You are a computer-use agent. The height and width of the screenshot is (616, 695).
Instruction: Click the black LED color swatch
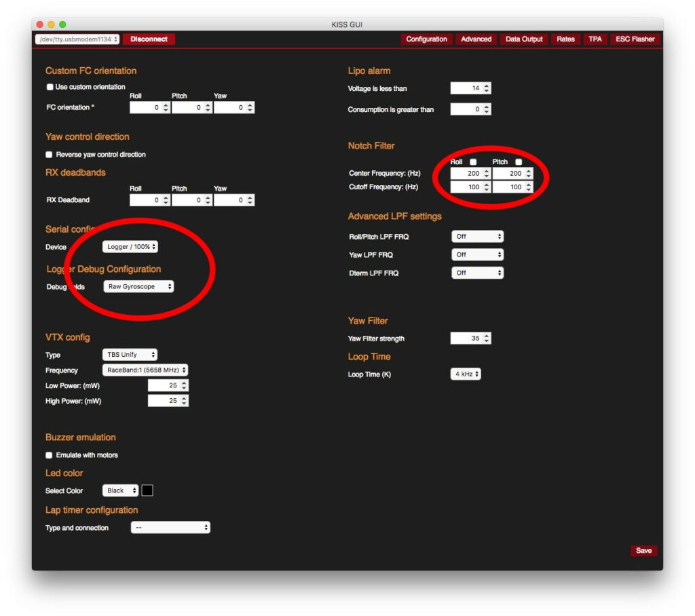click(x=147, y=490)
